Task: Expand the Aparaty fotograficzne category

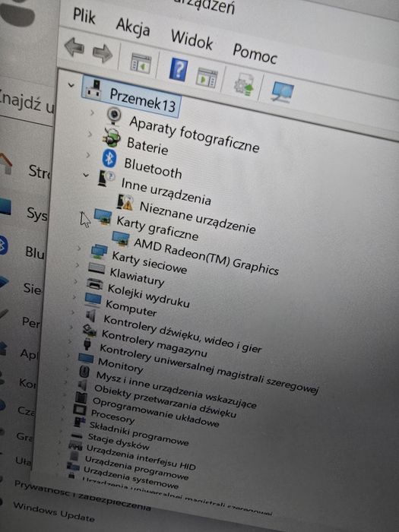Action: (x=92, y=112)
